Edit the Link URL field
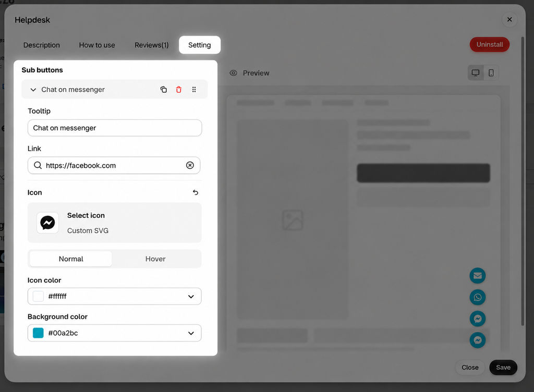The width and height of the screenshot is (534, 392). (114, 165)
